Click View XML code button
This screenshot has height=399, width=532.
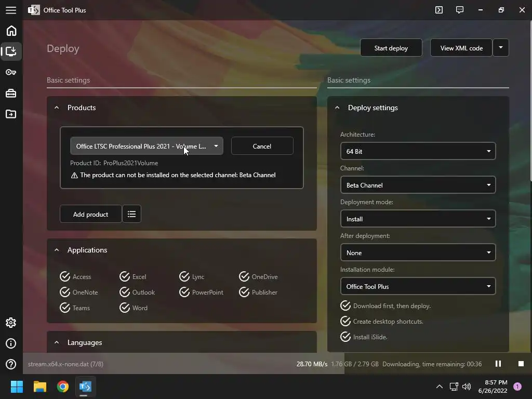click(461, 48)
